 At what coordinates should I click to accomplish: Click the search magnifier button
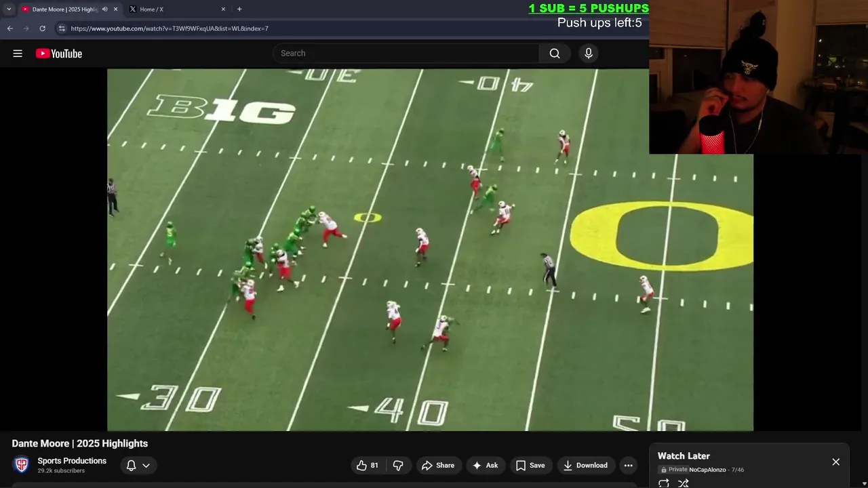(555, 54)
